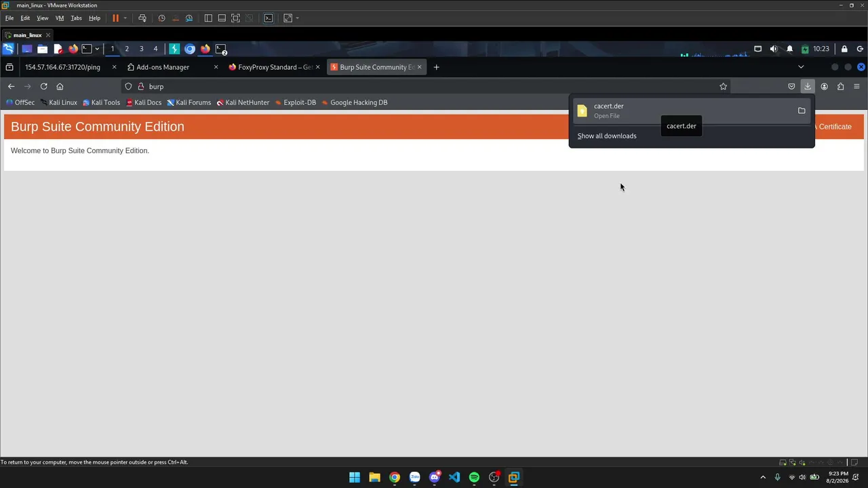The image size is (868, 488).
Task: Expand the stretch guest dropdown arrow
Action: (297, 18)
